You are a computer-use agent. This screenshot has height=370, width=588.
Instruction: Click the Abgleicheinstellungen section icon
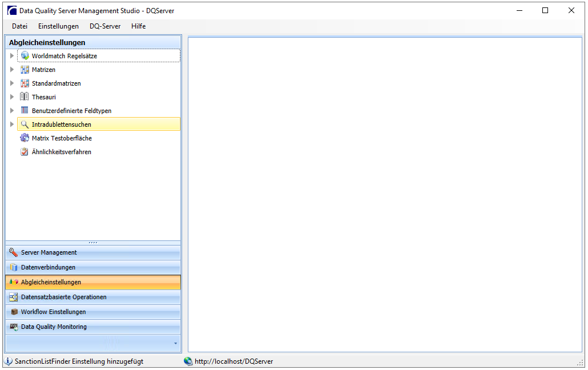tap(14, 282)
